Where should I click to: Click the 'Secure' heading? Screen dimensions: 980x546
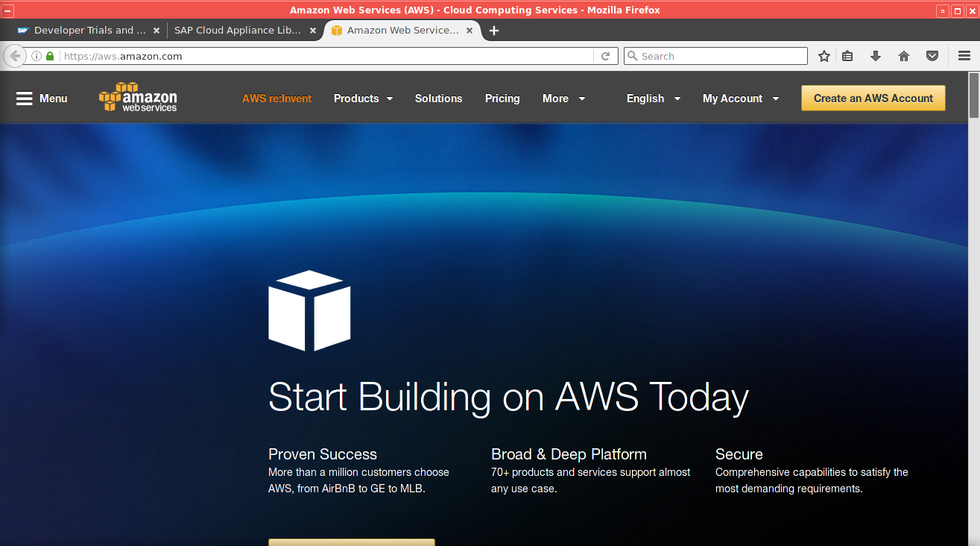pyautogui.click(x=739, y=454)
